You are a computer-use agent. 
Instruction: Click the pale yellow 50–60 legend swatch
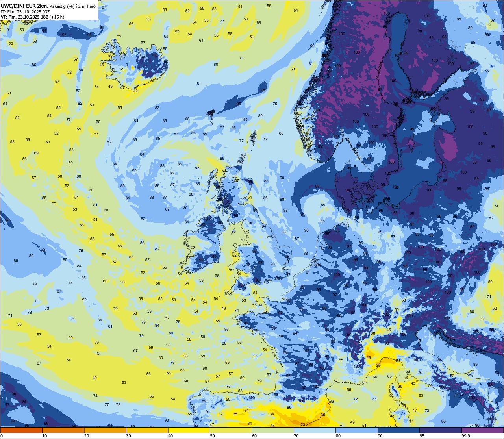(231, 430)
